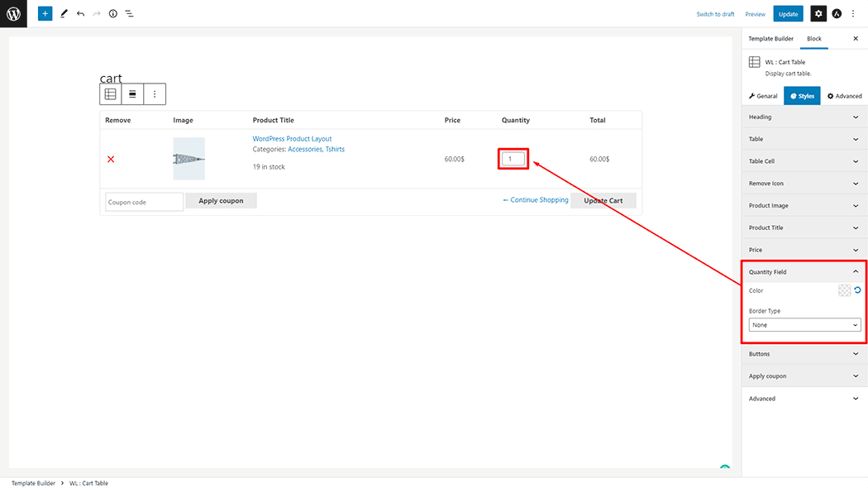Screen dimensions: 868x488
Task: Click the red remove item X icon
Action: coord(111,159)
